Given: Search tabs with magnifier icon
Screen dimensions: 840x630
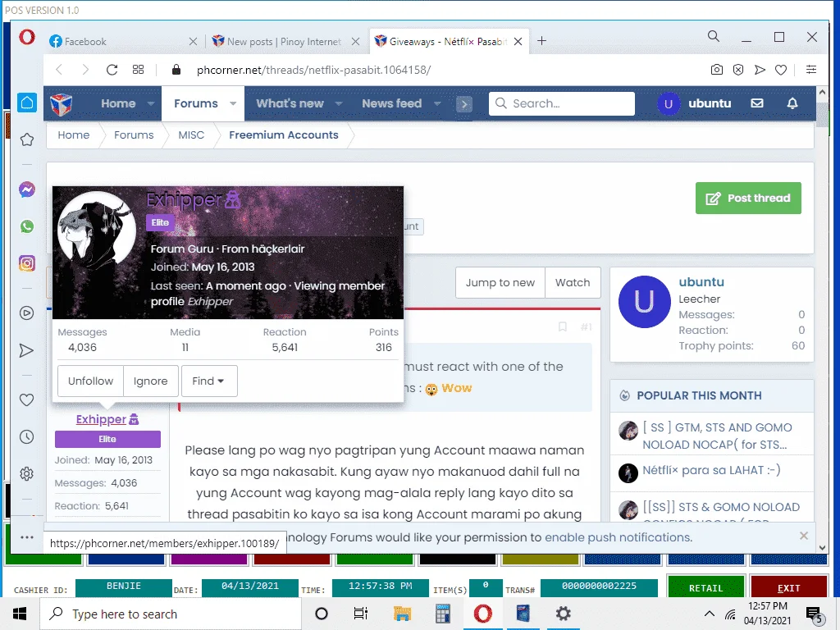Looking at the screenshot, I should pyautogui.click(x=713, y=36).
